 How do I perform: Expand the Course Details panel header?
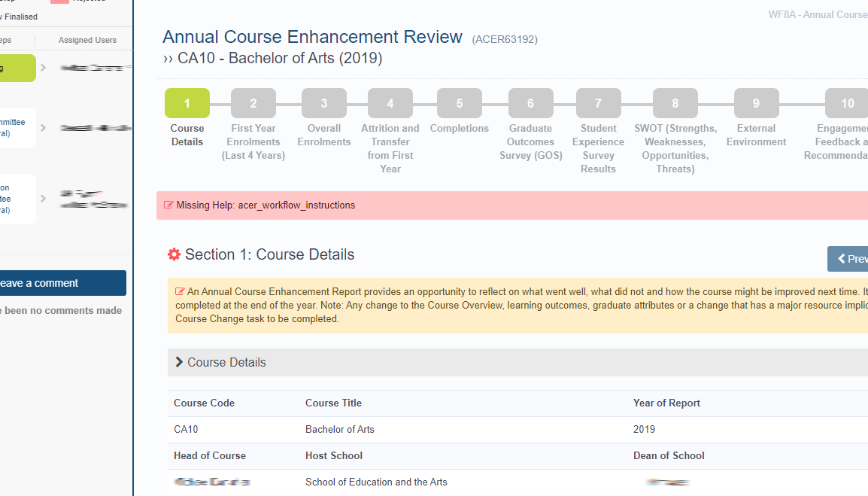(226, 362)
